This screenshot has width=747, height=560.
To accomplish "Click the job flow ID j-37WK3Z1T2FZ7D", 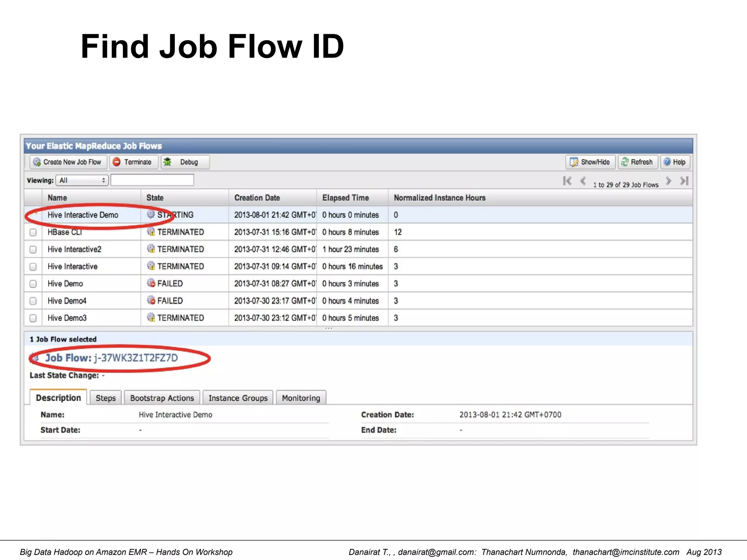I will pyautogui.click(x=136, y=358).
